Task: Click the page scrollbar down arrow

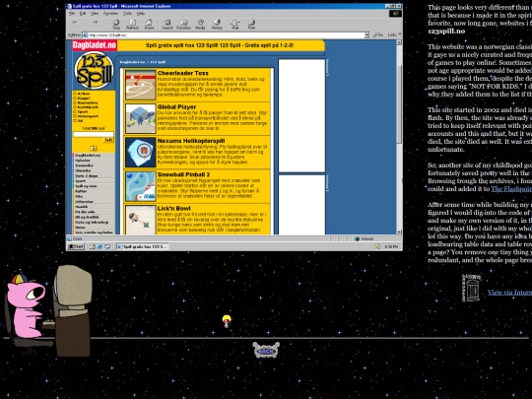Action: (x=399, y=232)
